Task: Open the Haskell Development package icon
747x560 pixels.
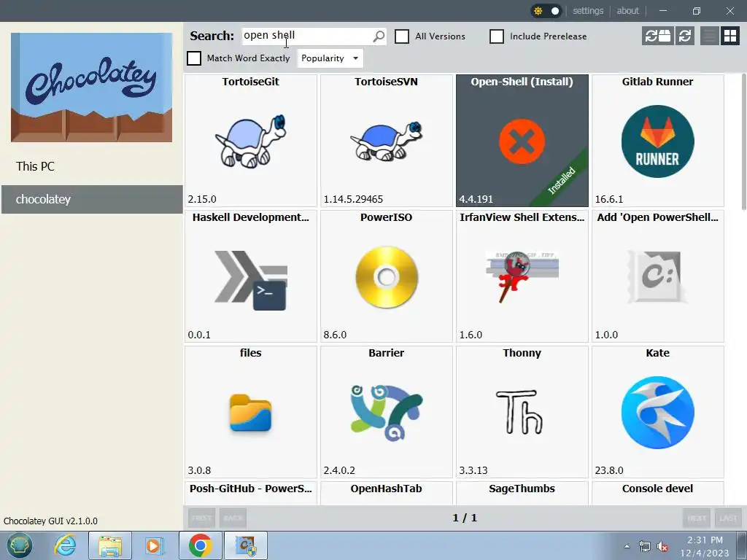Action: [251, 281]
